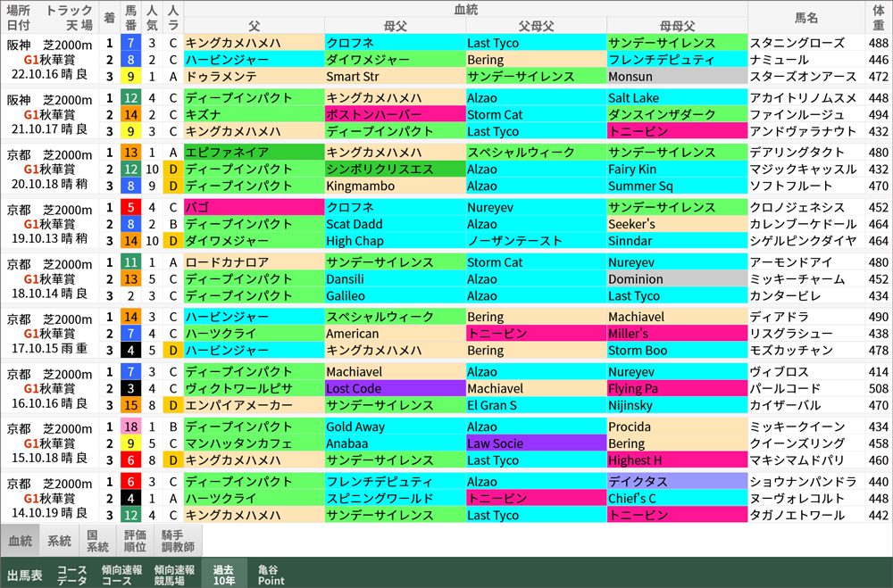Image resolution: width=893 pixels, height=588 pixels.
Task: Select the 国系統 tab
Action: point(97,541)
